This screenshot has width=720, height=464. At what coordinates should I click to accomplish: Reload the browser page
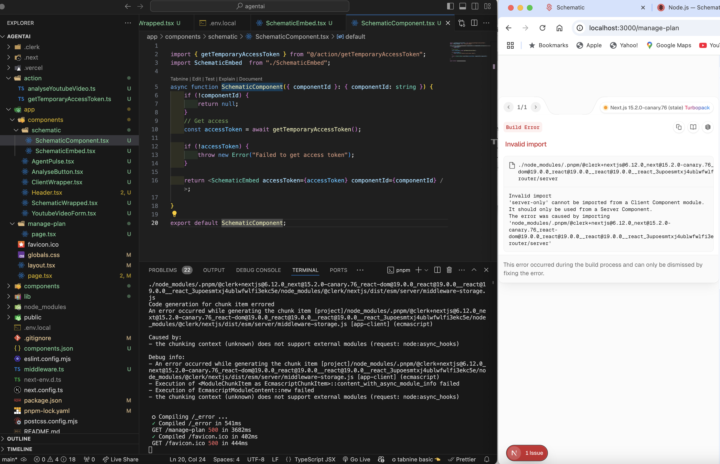[x=542, y=28]
